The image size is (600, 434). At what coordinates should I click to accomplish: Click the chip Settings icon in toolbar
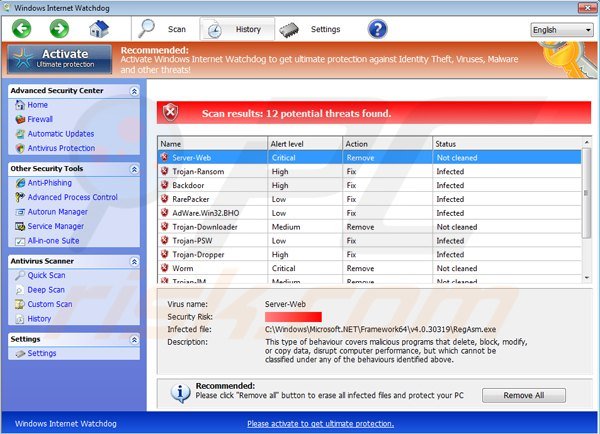[289, 30]
